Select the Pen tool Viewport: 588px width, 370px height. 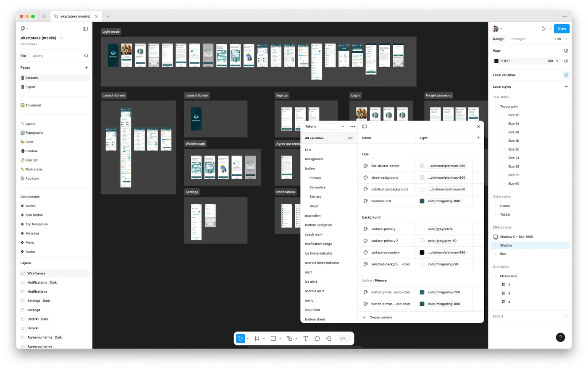tap(289, 339)
